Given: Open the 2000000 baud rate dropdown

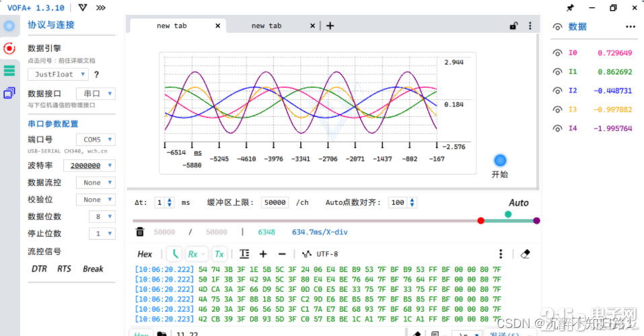Looking at the screenshot, I should click(x=90, y=165).
